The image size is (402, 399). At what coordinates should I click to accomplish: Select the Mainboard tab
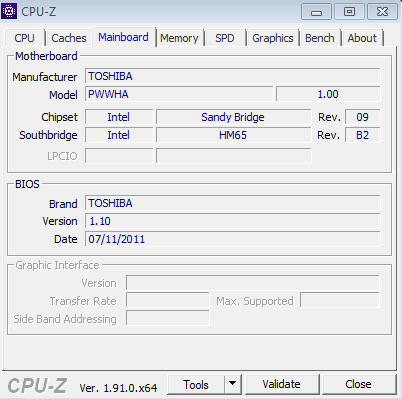click(123, 37)
